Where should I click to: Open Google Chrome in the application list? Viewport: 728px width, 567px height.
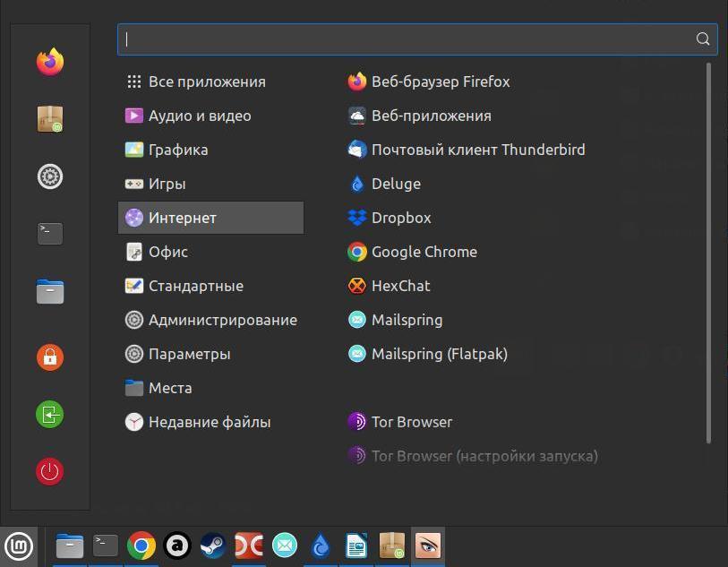tap(423, 252)
